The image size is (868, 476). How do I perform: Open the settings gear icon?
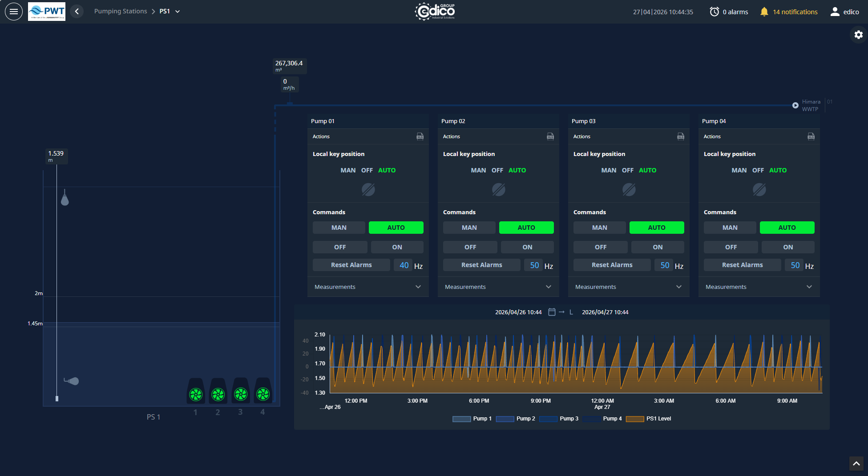click(x=858, y=35)
